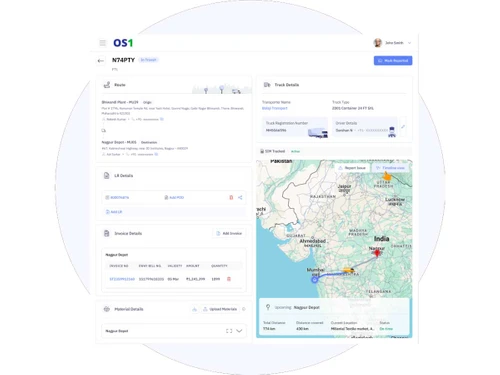Viewport: 500px width, 375px height.
Task: Click the truck marker on map route
Action: (x=348, y=270)
